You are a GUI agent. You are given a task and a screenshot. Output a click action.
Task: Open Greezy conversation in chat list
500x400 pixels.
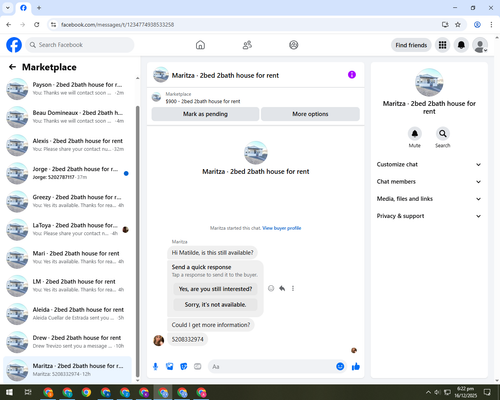(67, 201)
